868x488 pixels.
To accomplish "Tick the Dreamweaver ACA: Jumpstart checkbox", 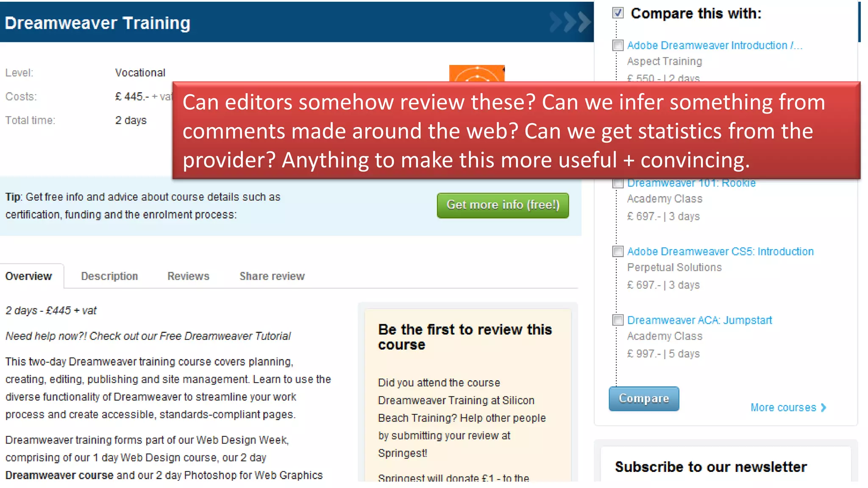I will (618, 320).
